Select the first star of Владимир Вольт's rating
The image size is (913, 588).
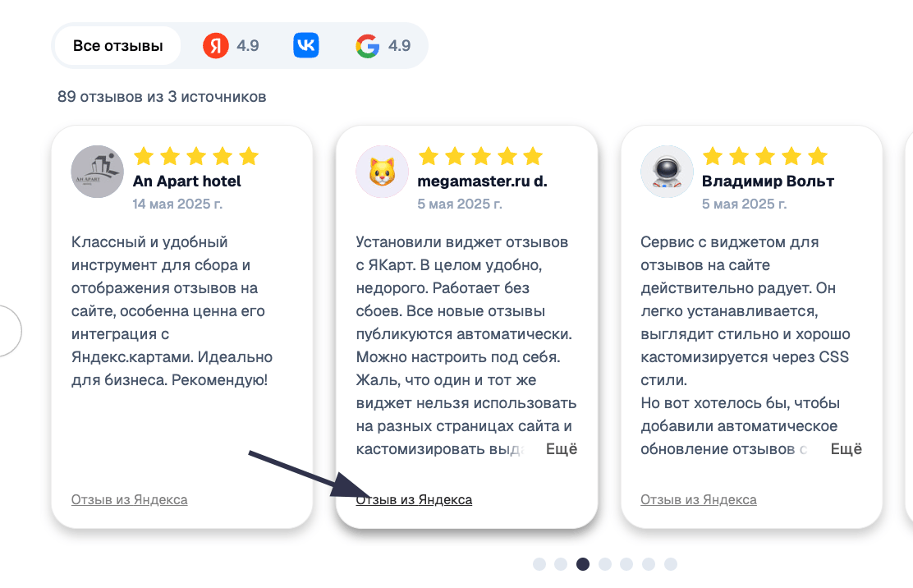pos(713,156)
